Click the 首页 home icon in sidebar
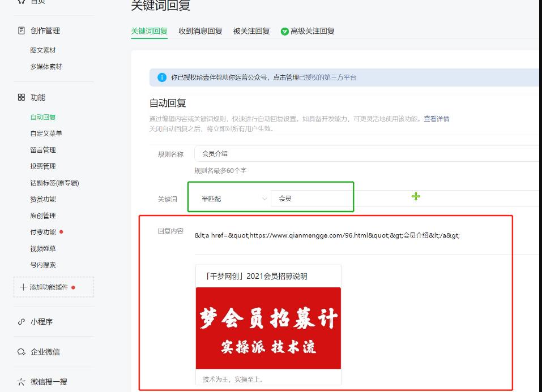 [20, 2]
